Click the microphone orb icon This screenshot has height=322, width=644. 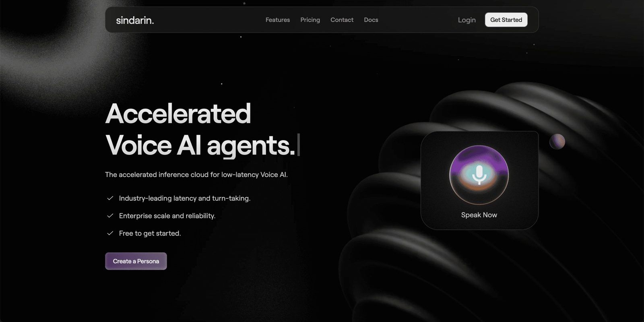pyautogui.click(x=479, y=175)
